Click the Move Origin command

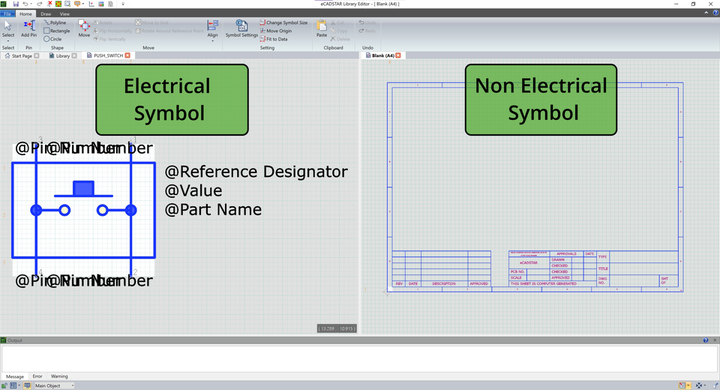(x=276, y=31)
